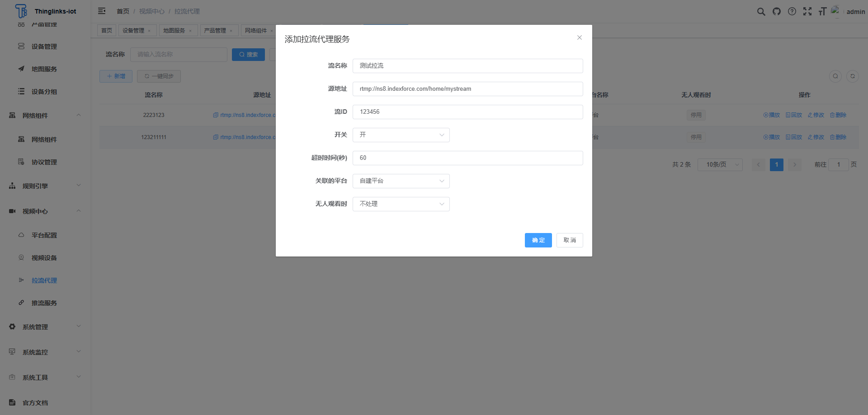Expand the 规则引擎 sidebar menu
Viewport: 868px width, 415px height.
pos(44,186)
